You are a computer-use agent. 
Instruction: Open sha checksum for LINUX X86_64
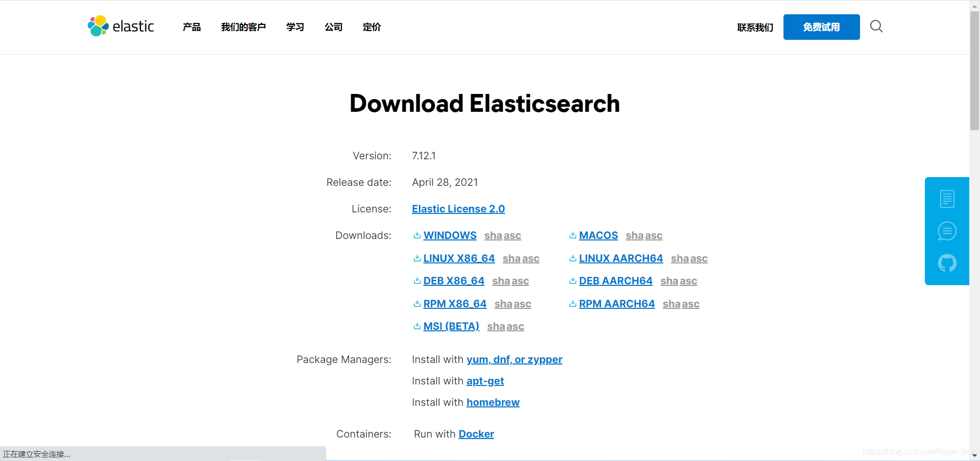[511, 258]
